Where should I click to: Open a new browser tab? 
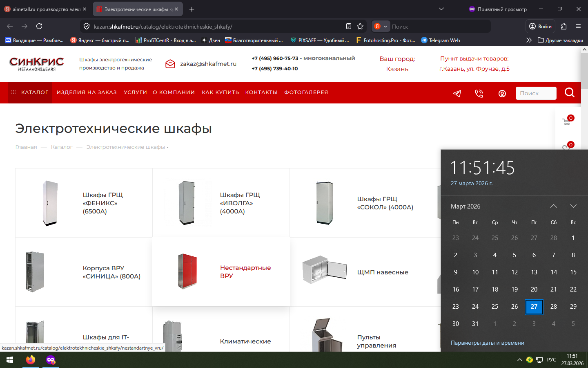click(x=192, y=9)
